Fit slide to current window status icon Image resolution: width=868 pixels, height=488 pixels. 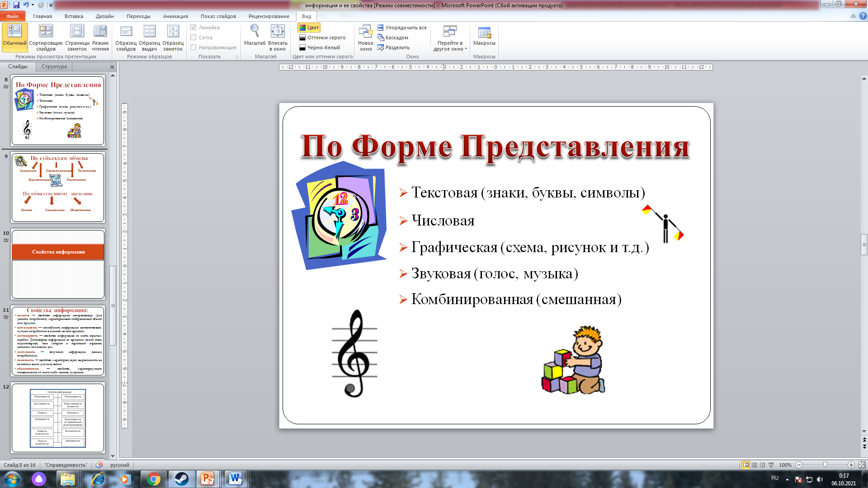(x=862, y=465)
